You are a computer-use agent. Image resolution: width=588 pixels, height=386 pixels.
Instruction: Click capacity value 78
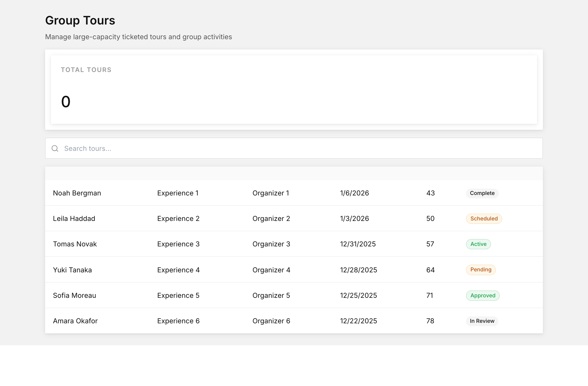pyautogui.click(x=430, y=321)
